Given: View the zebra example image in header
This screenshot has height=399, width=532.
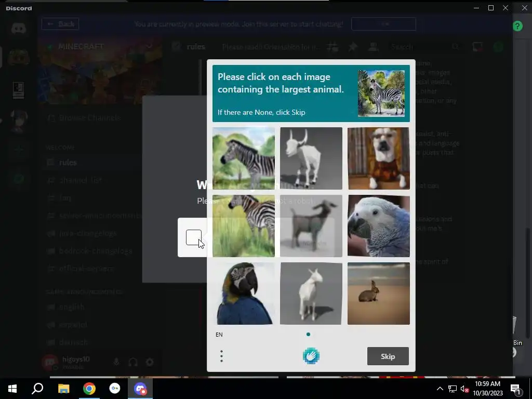Looking at the screenshot, I should pos(381,94).
